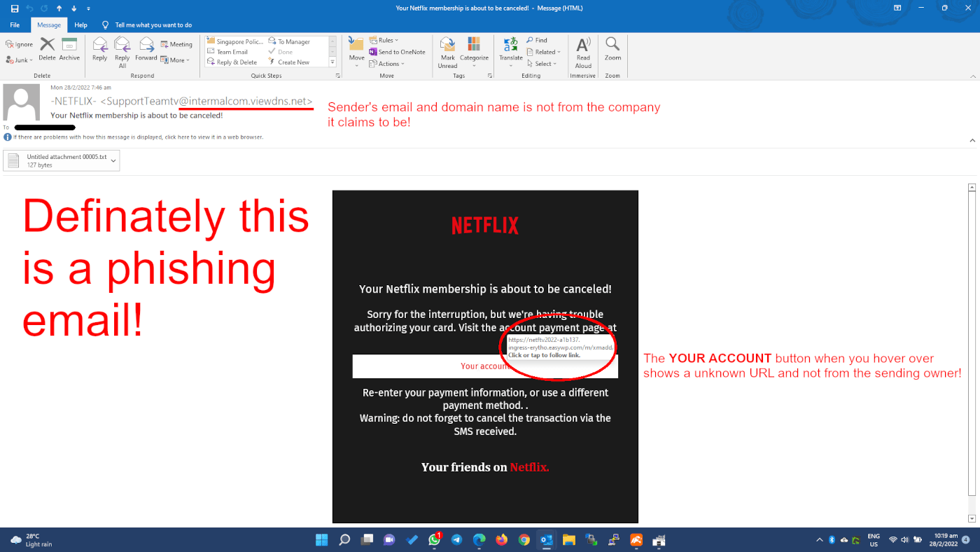The image size is (980, 552).
Task: Translate the message
Action: tap(511, 53)
